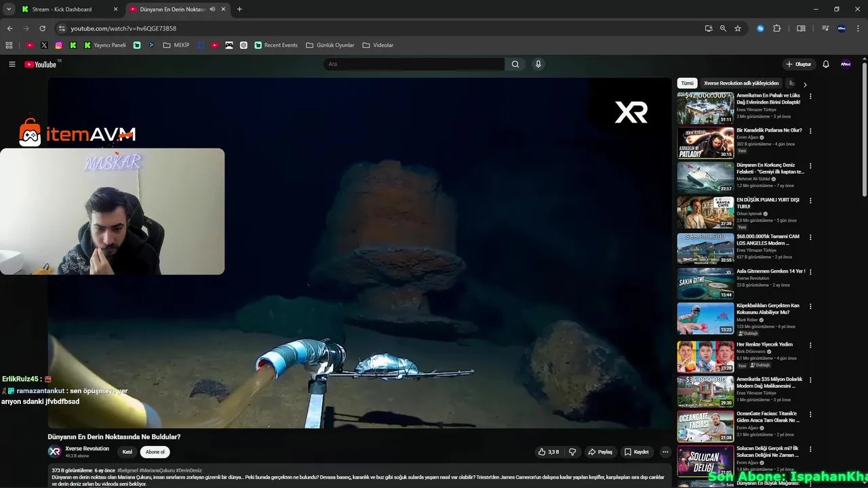This screenshot has height=488, width=868.
Task: Open options for Amerika'nın En Pahalı video
Action: 810,96
